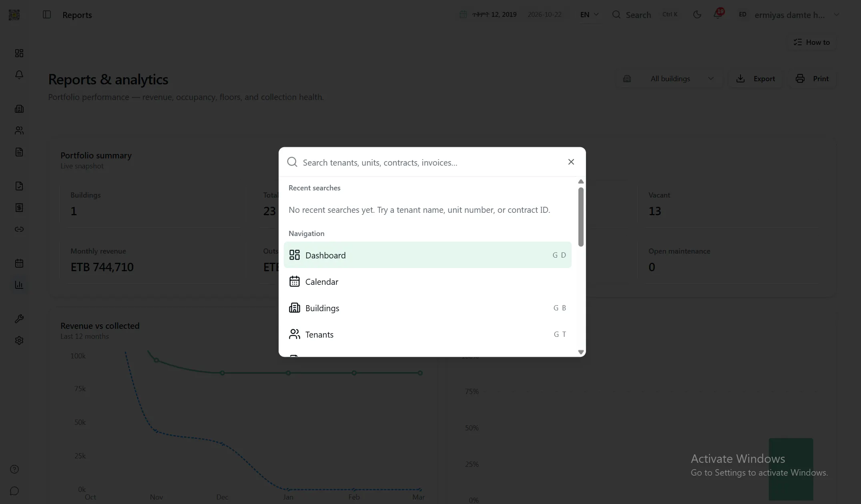Open the checked document icon in the sidebar
This screenshot has height=504, width=861.
19,186
